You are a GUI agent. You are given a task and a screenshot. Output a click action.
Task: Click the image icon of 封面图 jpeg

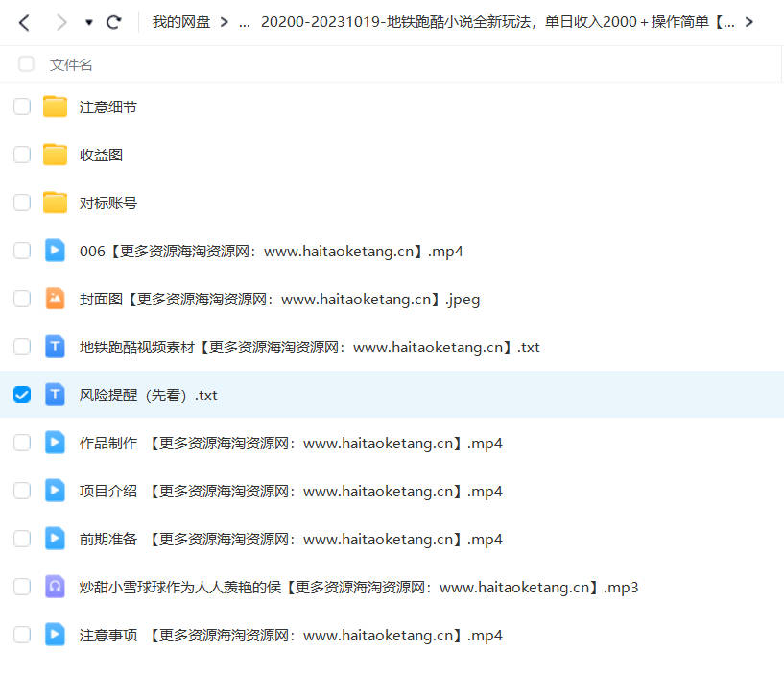(55, 299)
